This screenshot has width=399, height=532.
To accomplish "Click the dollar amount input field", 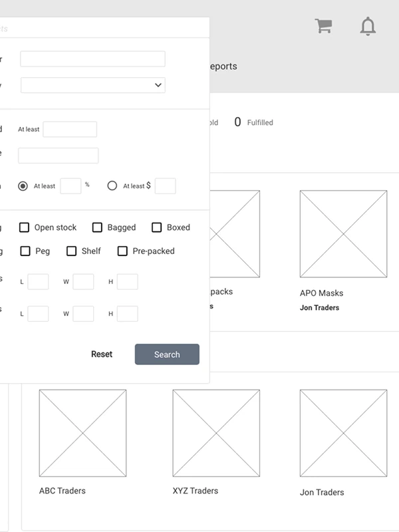I will point(165,186).
